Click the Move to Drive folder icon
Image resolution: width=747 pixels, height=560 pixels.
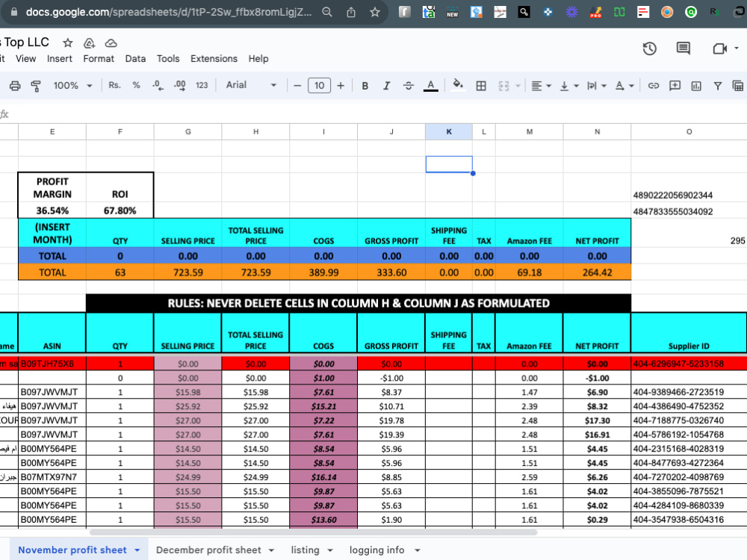[x=89, y=43]
